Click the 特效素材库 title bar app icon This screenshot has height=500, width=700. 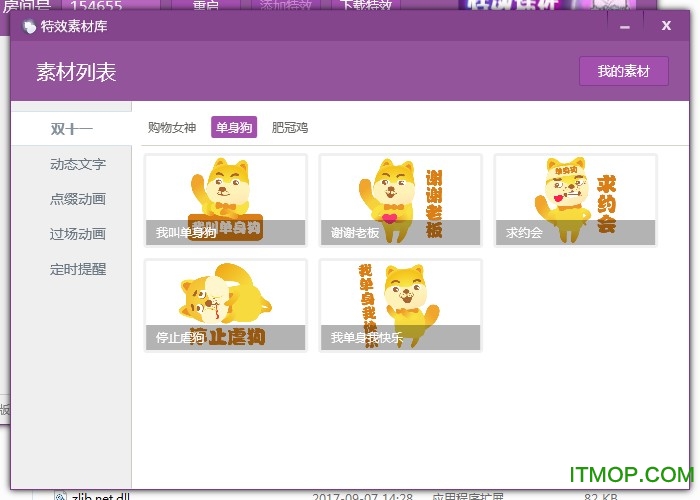tap(29, 27)
